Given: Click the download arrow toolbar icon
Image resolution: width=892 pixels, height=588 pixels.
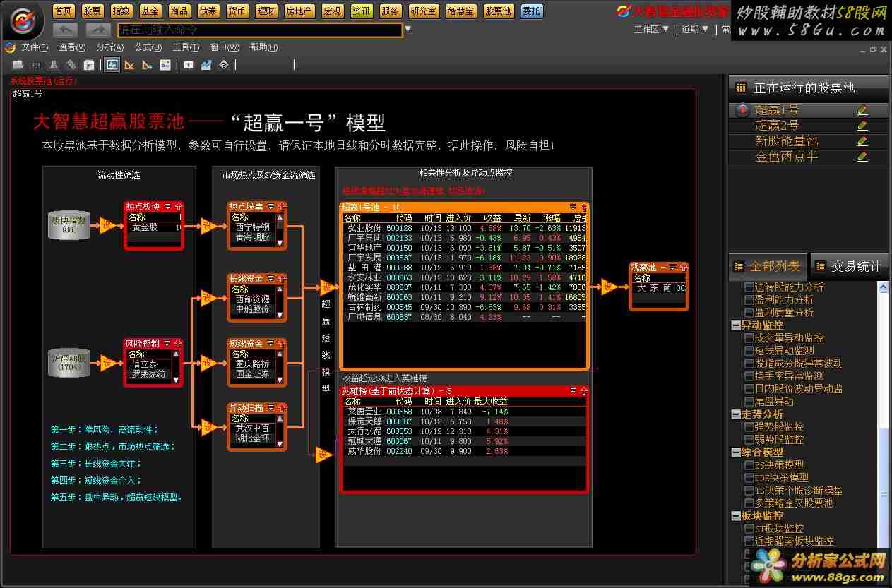Looking at the screenshot, I should (189, 65).
